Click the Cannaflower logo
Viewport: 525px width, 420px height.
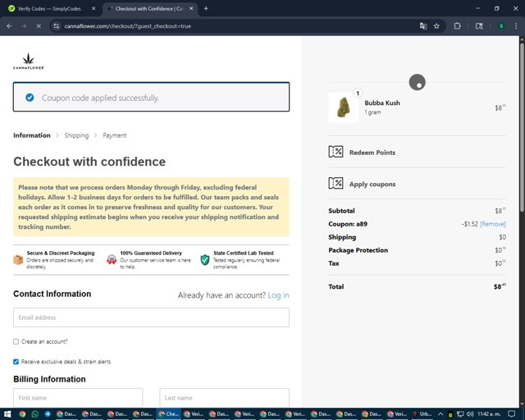(29, 62)
